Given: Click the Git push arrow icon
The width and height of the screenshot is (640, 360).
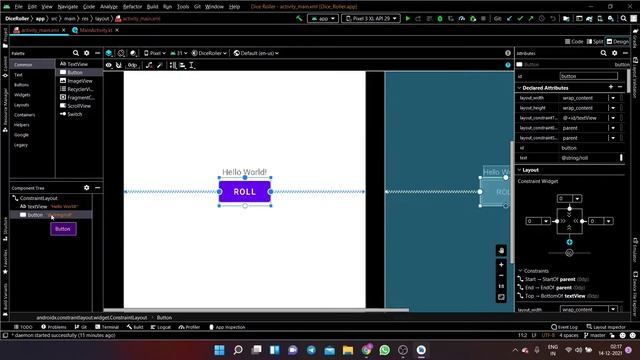Looking at the screenshot, I should pyautogui.click(x=531, y=18).
